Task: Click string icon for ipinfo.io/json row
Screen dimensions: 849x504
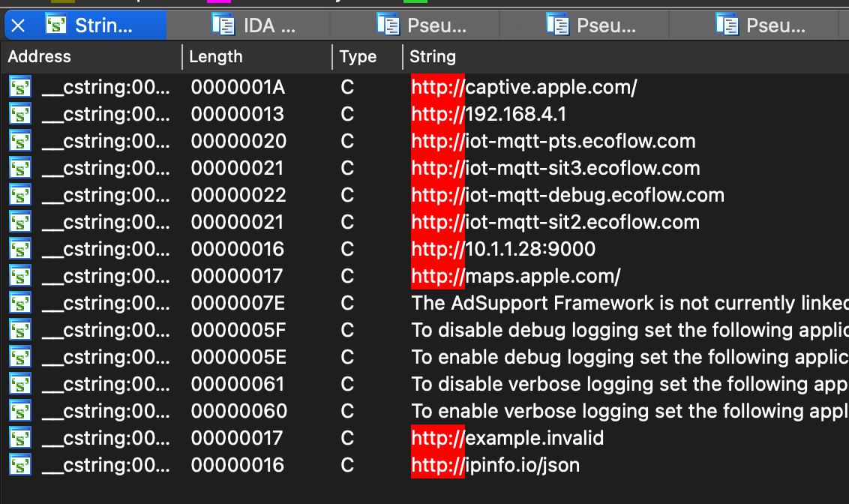Action: 20,466
